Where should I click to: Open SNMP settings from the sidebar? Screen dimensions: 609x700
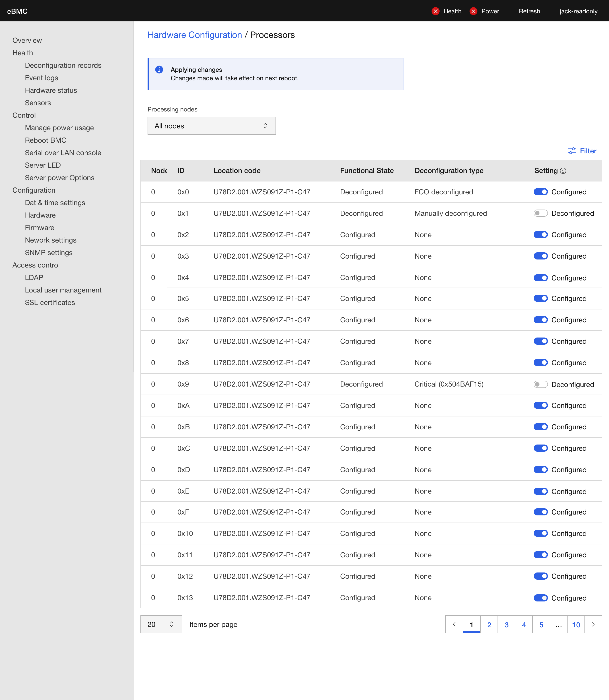49,253
